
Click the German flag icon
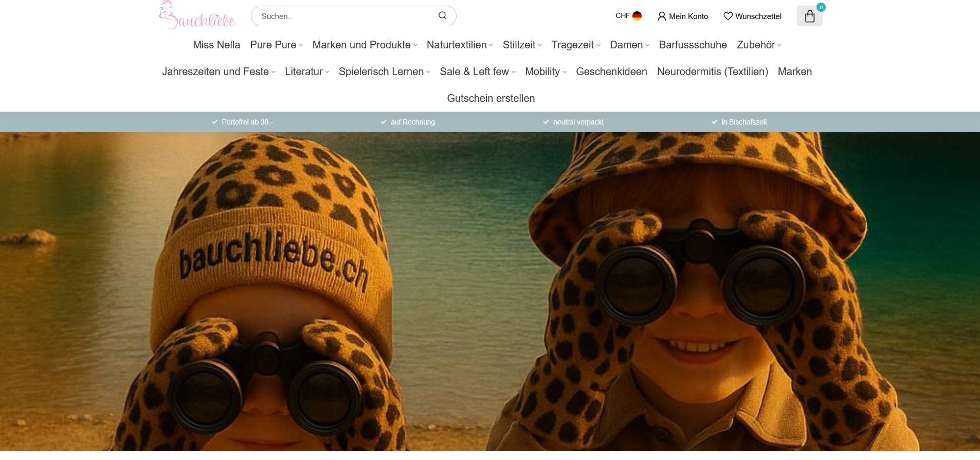click(x=637, y=16)
